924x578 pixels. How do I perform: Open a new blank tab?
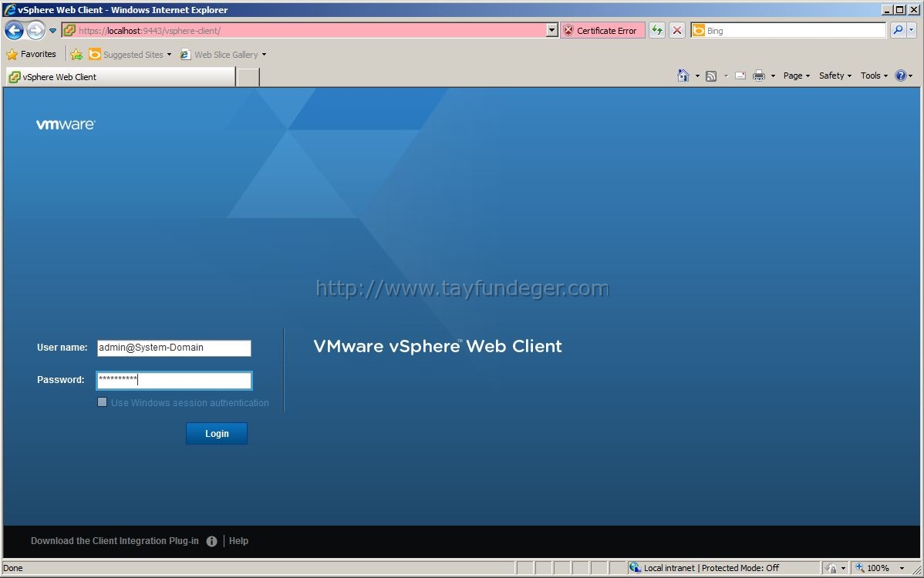tap(248, 77)
